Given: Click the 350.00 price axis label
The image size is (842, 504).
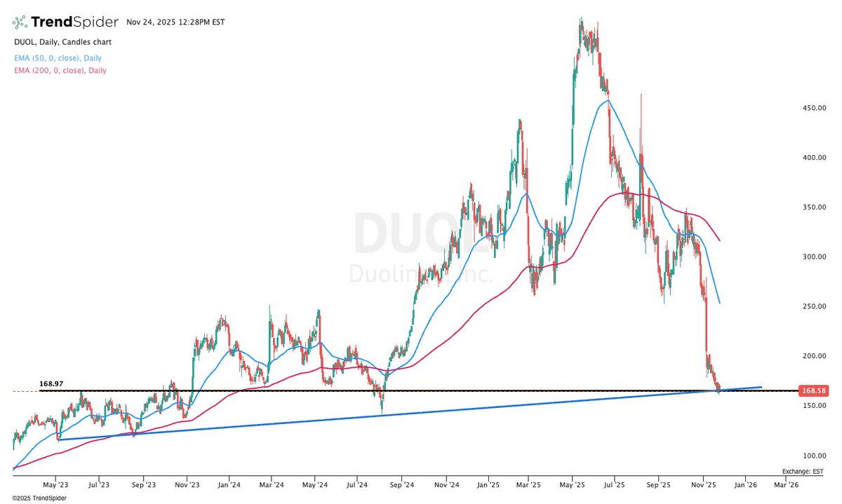Looking at the screenshot, I should (x=814, y=207).
